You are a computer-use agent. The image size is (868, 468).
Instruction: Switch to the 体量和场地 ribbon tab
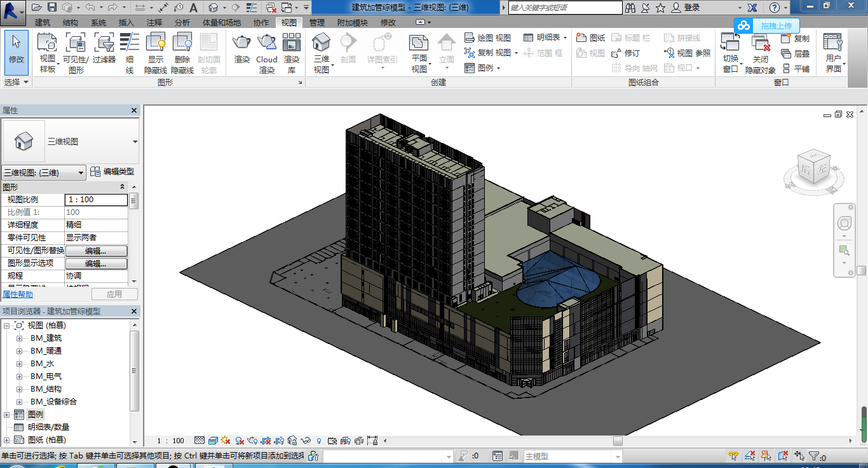click(x=222, y=23)
